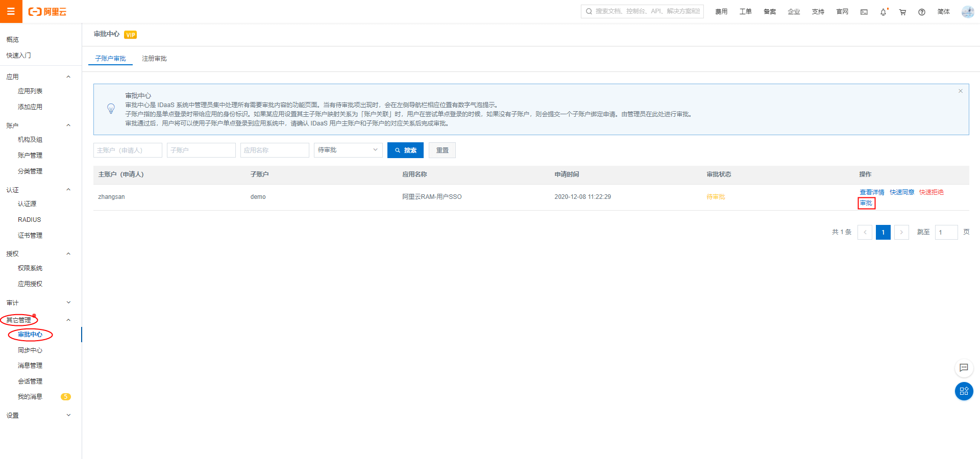
Task: Open the 企业 top menu
Action: (x=794, y=12)
